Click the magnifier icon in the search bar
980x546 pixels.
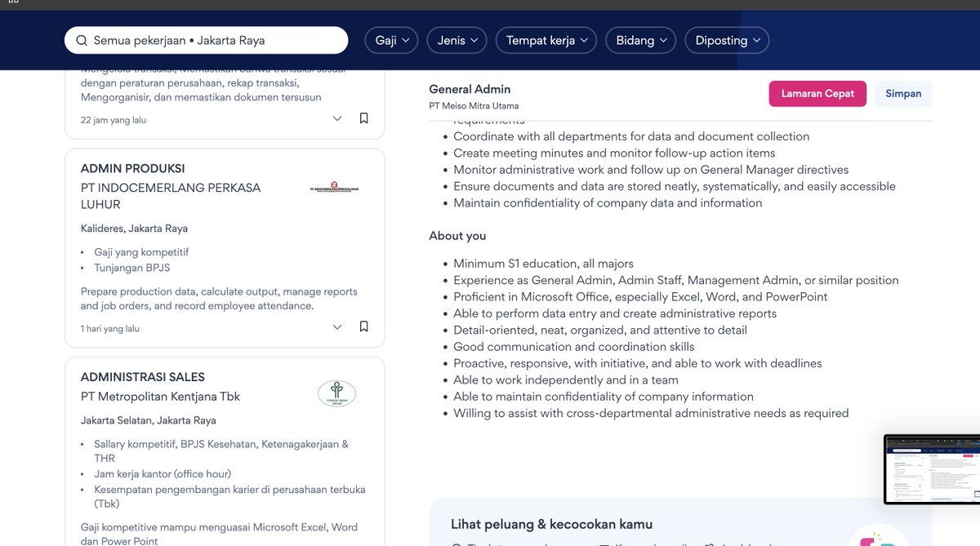82,41
